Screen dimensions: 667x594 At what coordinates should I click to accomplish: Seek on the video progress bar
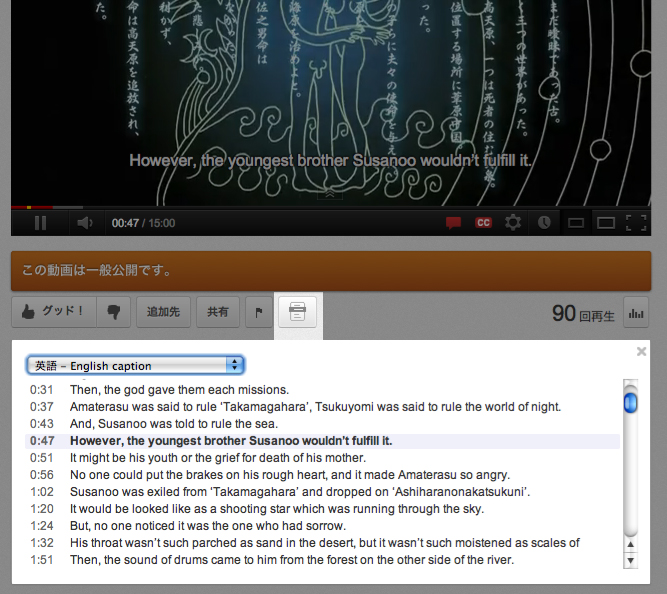[331, 207]
